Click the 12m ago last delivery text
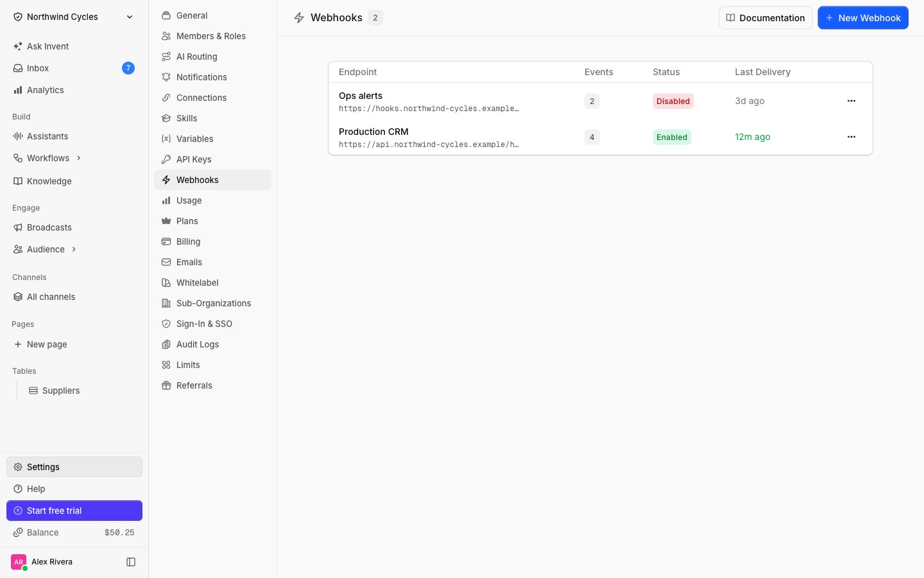The height and width of the screenshot is (578, 924). pyautogui.click(x=753, y=137)
